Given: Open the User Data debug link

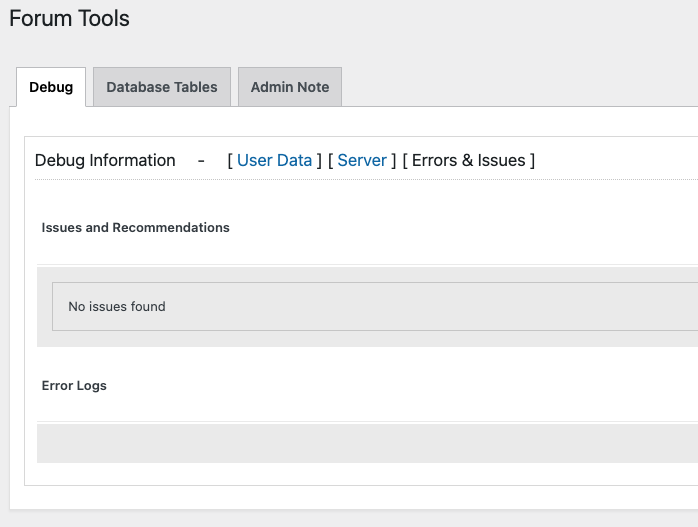Looking at the screenshot, I should (274, 160).
